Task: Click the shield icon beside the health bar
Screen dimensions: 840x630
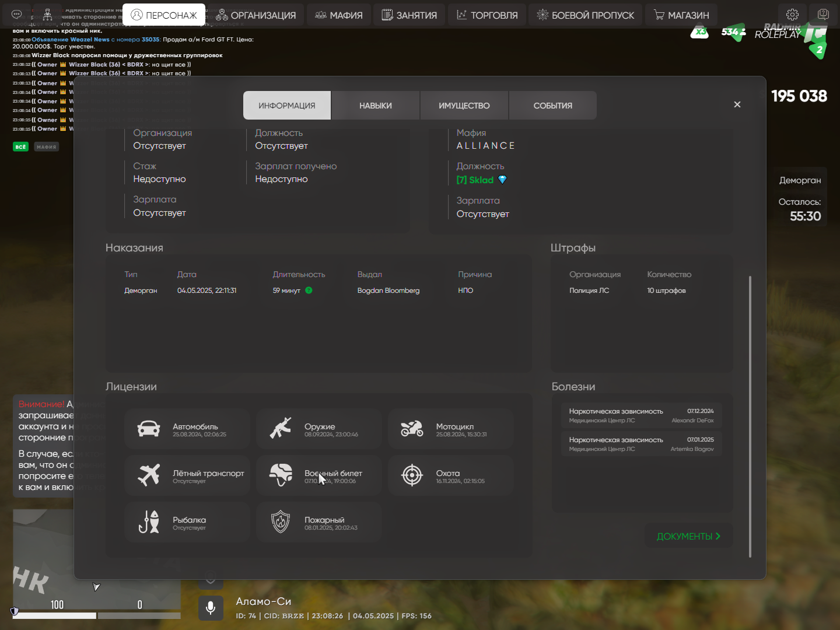Action: [x=14, y=611]
